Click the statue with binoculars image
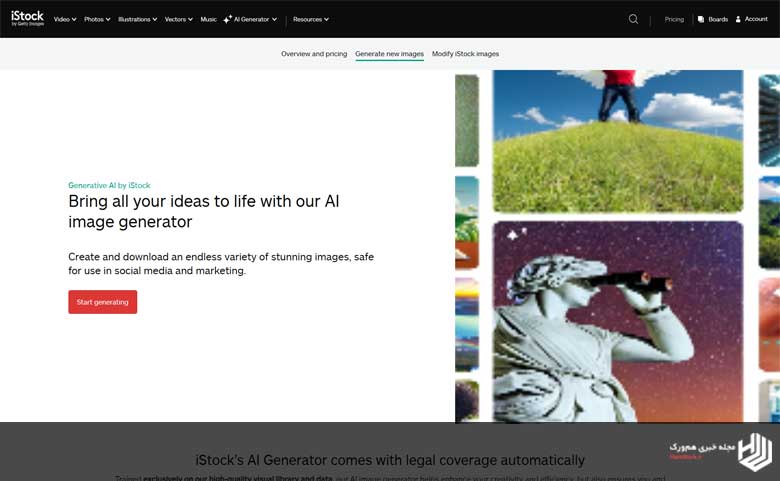The height and width of the screenshot is (481, 780). 618,322
